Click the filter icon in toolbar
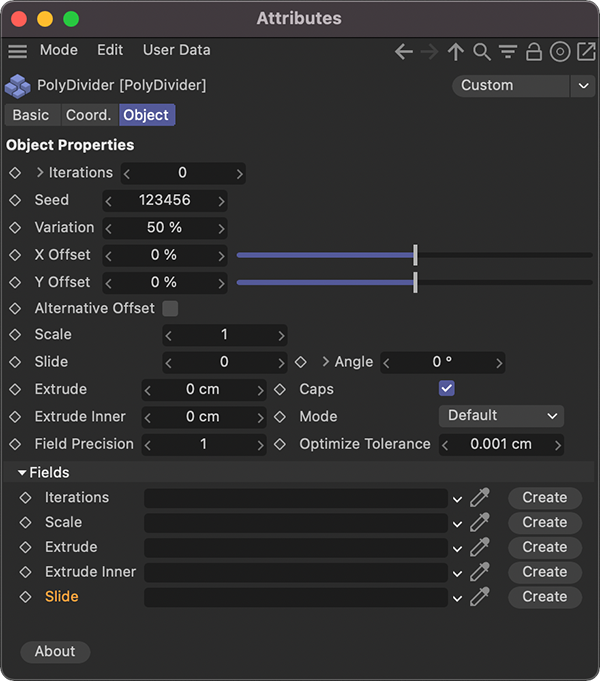 pos(508,51)
